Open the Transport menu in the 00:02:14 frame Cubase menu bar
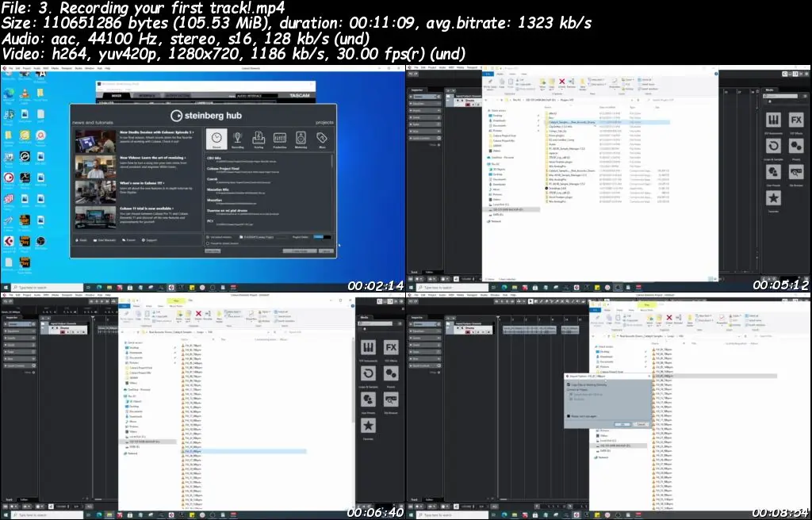This screenshot has width=812, height=520. [67, 68]
